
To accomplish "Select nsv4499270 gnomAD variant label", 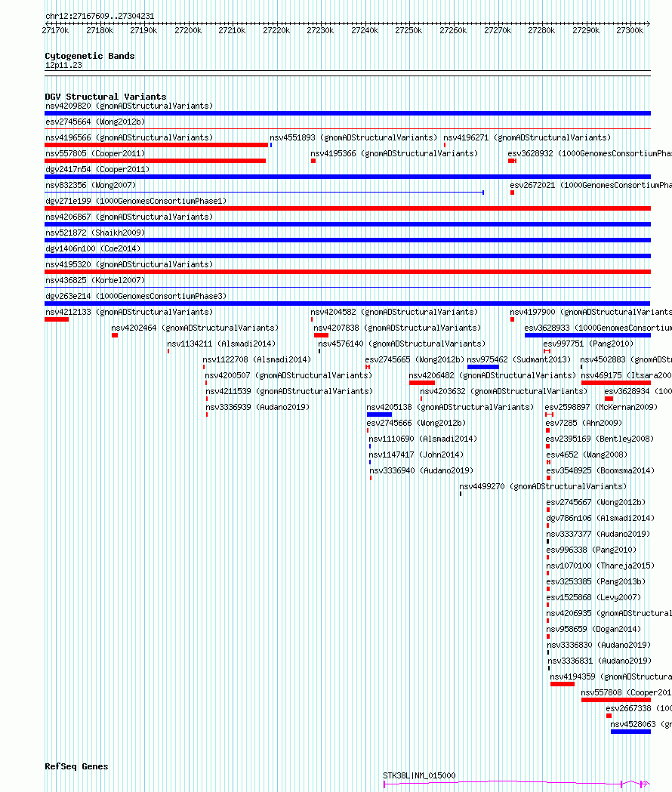I will 543,486.
